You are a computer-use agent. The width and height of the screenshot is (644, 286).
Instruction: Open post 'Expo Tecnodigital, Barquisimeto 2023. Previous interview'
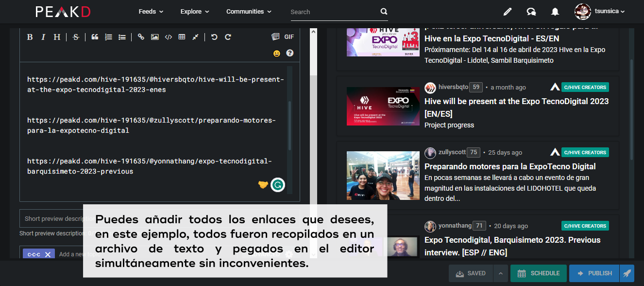pyautogui.click(x=512, y=246)
